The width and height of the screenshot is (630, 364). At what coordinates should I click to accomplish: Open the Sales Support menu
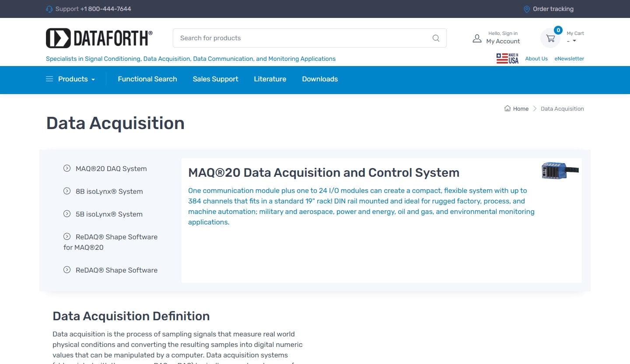coord(215,79)
